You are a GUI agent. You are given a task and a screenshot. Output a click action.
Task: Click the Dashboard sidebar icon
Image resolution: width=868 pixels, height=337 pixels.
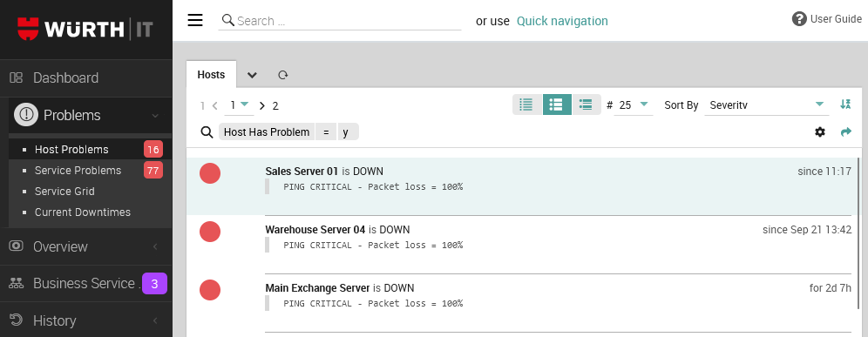[x=16, y=78]
